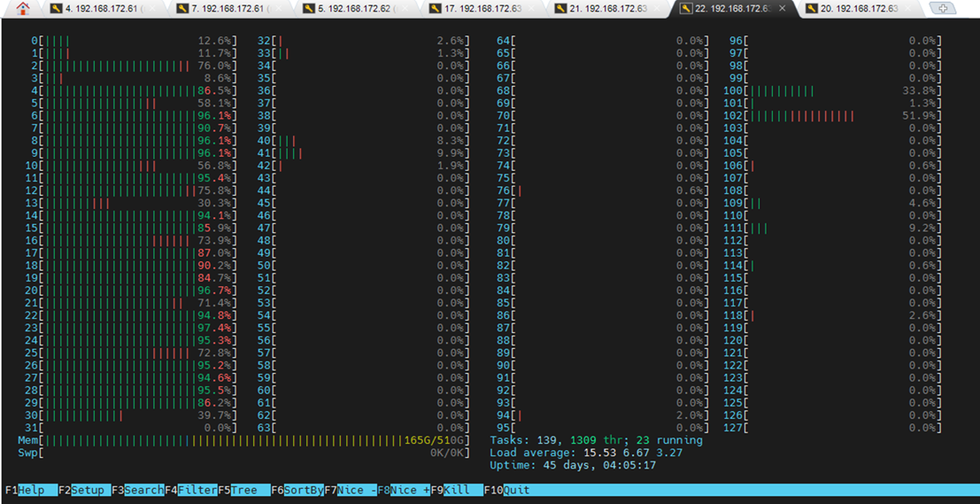Click the Mem usage bar showing 165G
Viewport: 980px width, 504px height.
point(243,441)
